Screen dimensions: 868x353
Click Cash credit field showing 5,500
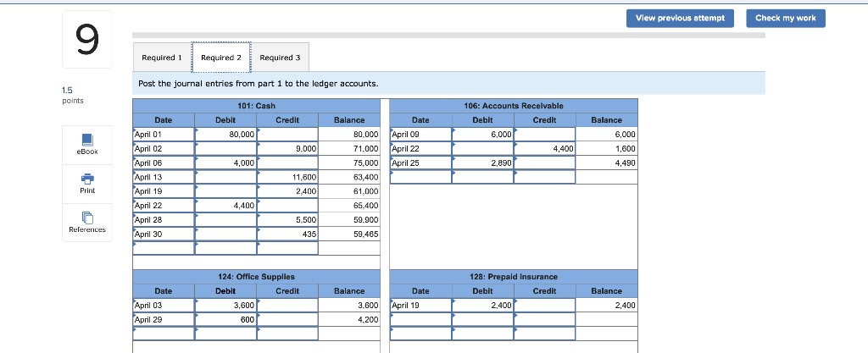tap(288, 220)
